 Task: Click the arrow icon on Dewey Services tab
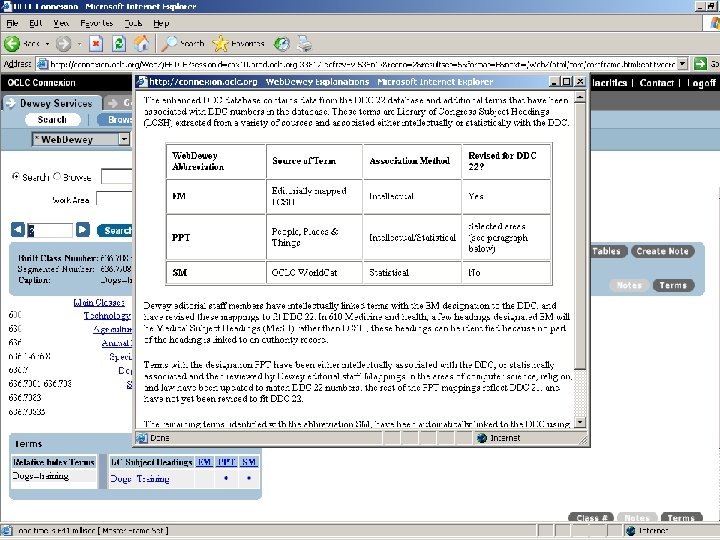pyautogui.click(x=10, y=103)
